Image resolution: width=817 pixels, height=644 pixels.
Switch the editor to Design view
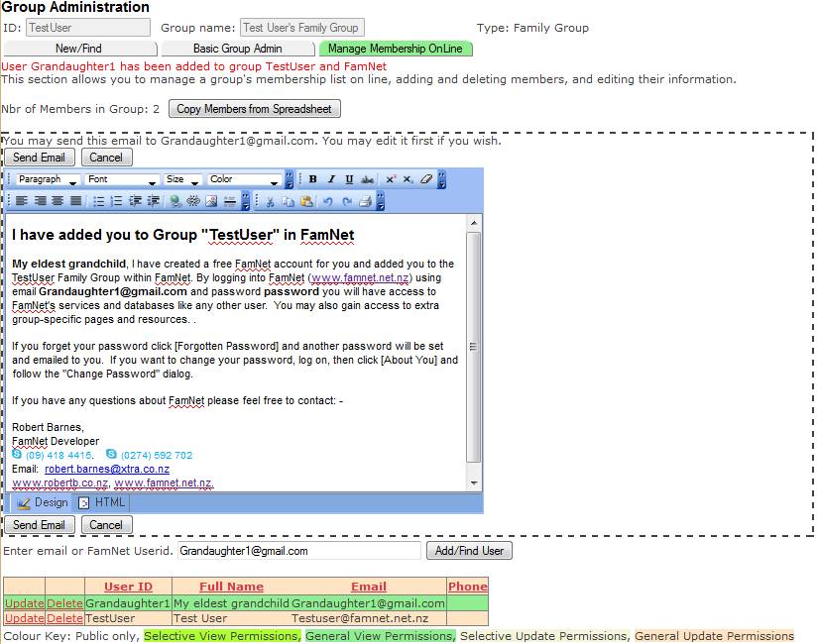click(43, 502)
